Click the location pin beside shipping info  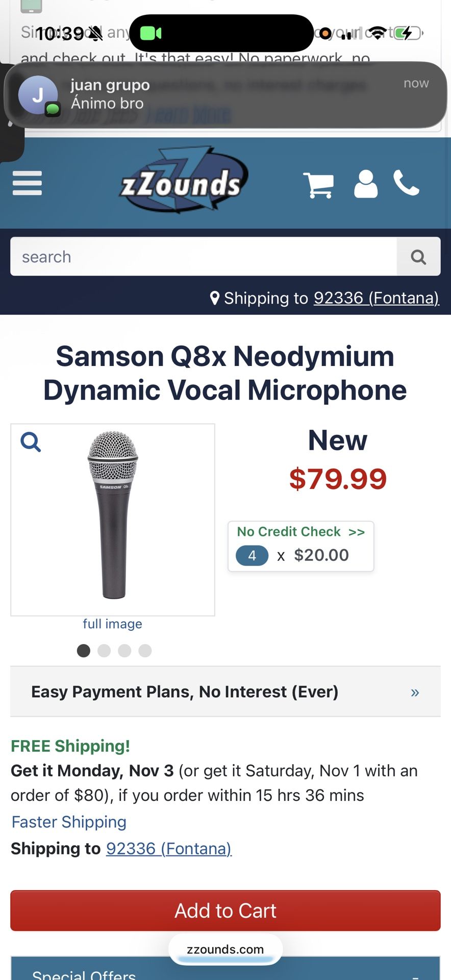[x=215, y=298]
